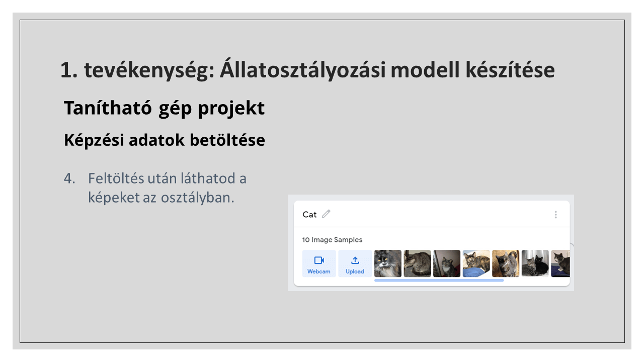
Task: Select the fluffy black long-haired cat thumbnail
Action: click(387, 263)
